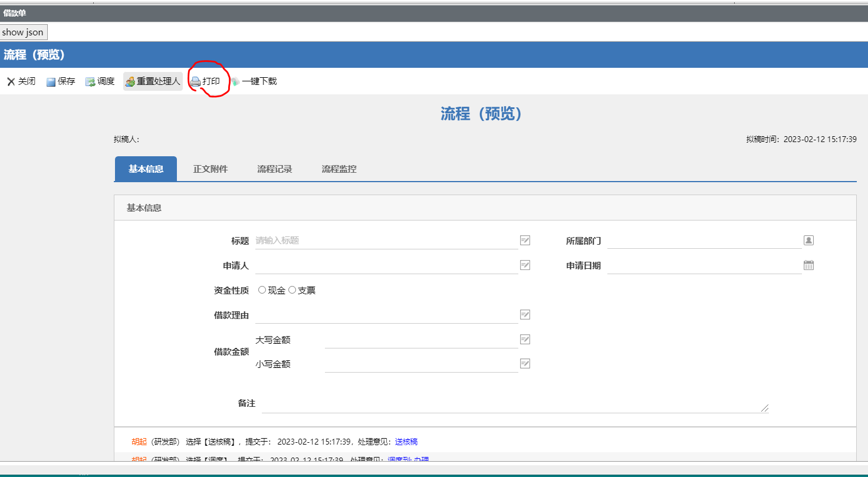Click the 小写金额 input field
Screen dimensions: 868x477
[x=422, y=364]
